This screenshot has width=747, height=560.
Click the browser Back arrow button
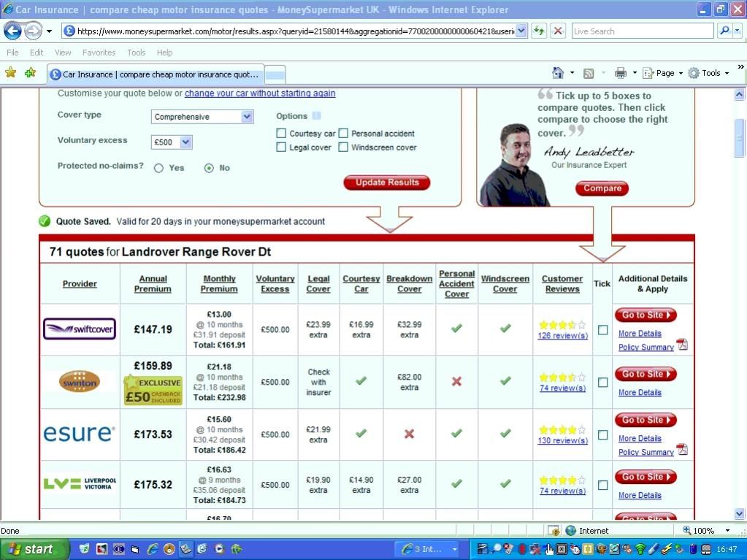click(x=13, y=31)
